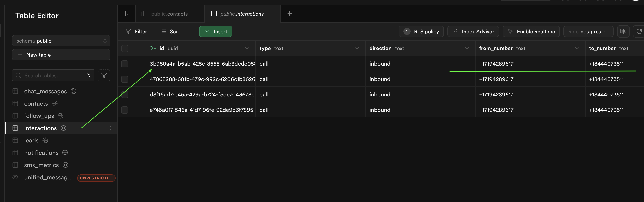Open a new tab with the plus button
644x202 pixels.
click(289, 14)
